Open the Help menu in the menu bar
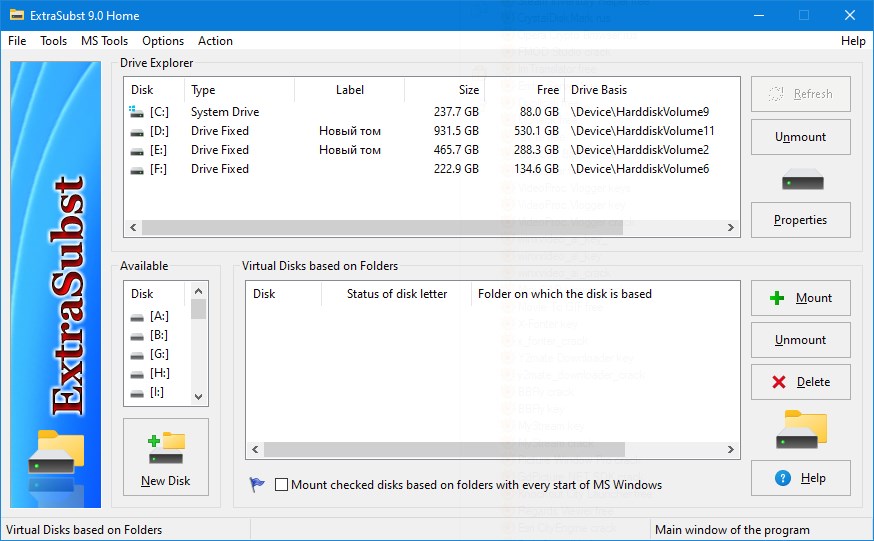 tap(853, 41)
